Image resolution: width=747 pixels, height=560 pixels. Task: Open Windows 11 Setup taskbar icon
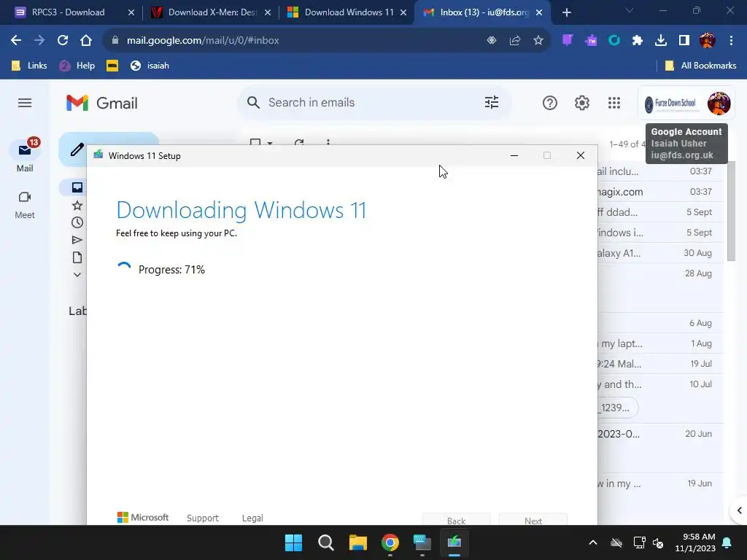[x=454, y=542]
